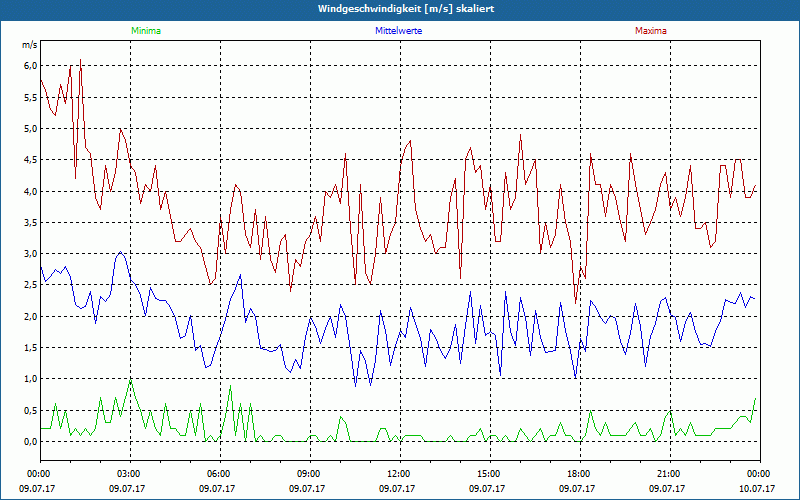Click the 1,5 y-axis value

(30, 347)
